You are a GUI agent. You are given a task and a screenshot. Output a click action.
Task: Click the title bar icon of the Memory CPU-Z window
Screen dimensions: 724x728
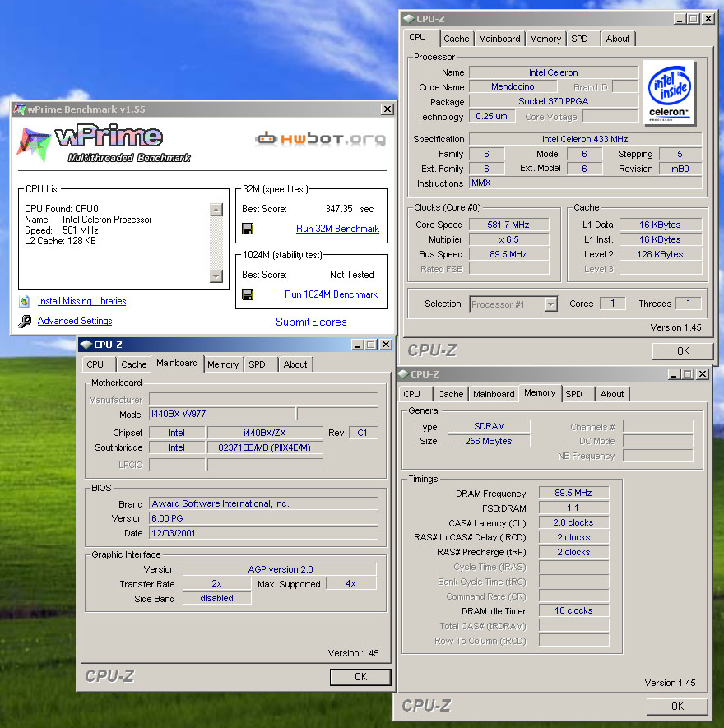pos(403,373)
